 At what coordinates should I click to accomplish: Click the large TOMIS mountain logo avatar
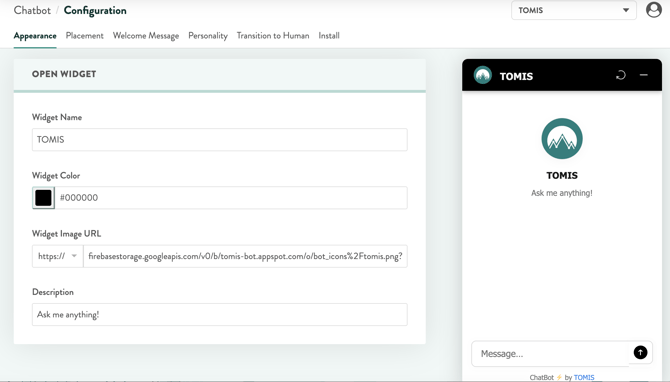pos(562,139)
